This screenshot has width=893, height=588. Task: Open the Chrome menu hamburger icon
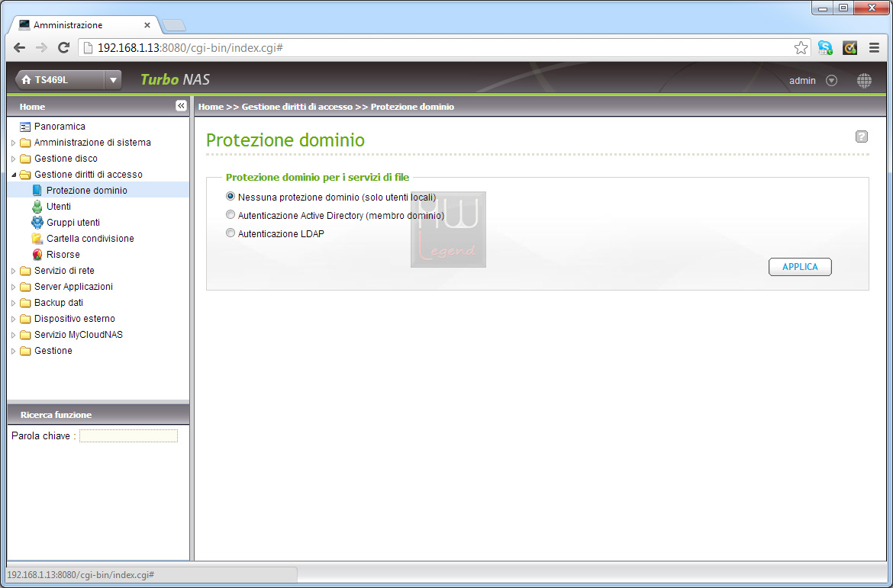tap(875, 48)
